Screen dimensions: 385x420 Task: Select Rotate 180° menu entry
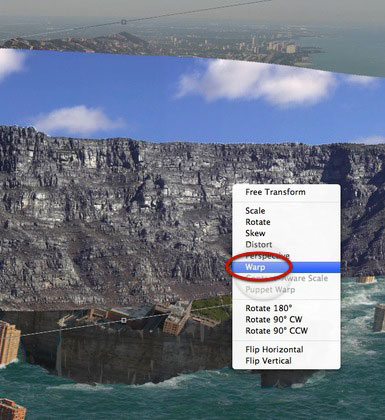point(286,308)
